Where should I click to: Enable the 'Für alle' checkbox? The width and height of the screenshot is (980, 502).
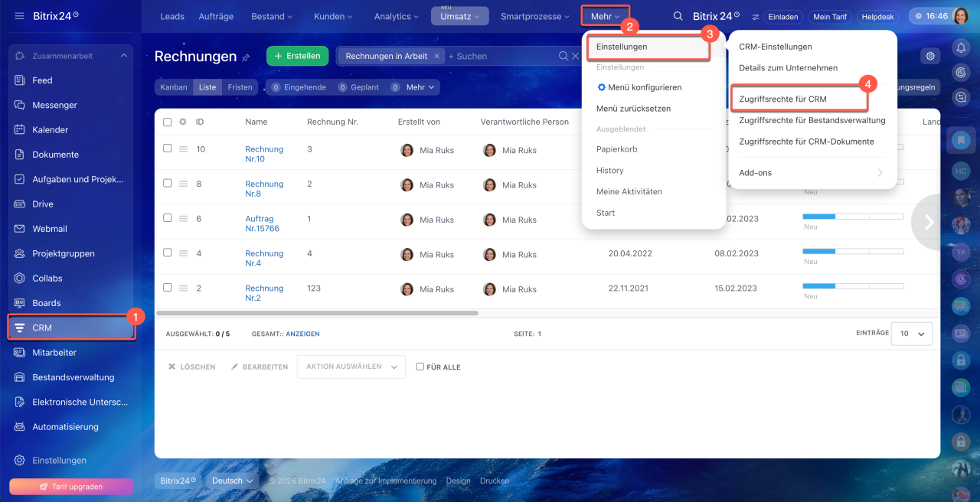(420, 367)
